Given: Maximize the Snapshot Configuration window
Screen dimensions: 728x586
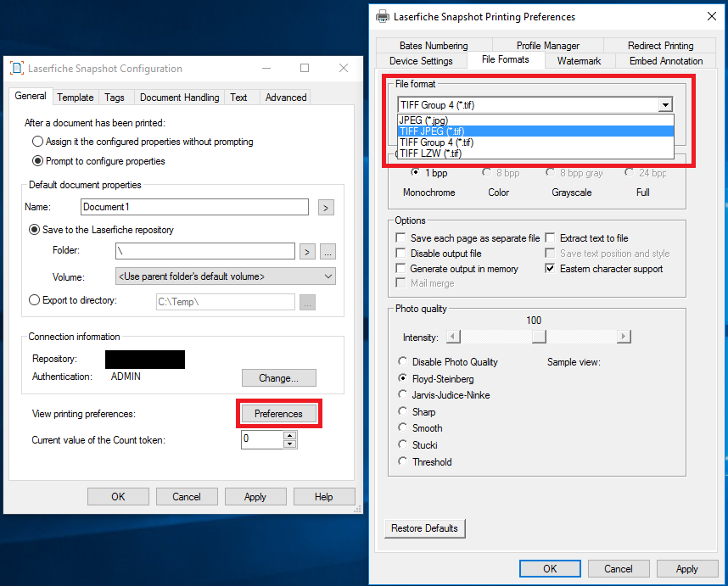Looking at the screenshot, I should (305, 68).
